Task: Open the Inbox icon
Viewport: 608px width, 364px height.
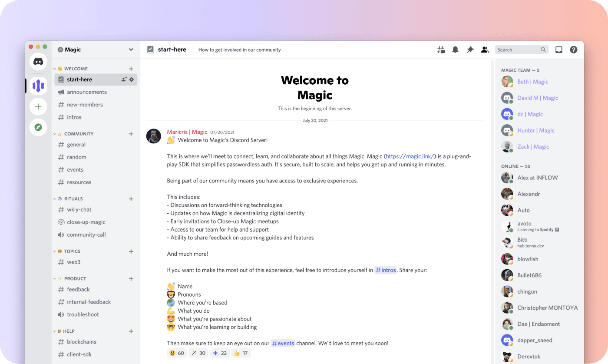Action: (559, 50)
